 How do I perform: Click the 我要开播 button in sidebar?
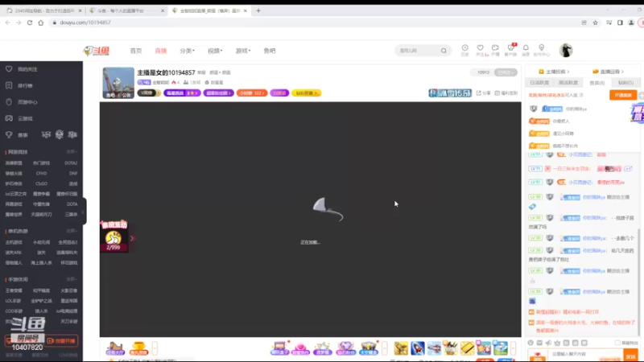coord(62,341)
